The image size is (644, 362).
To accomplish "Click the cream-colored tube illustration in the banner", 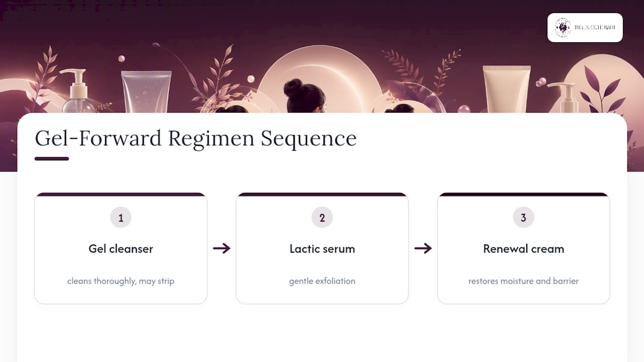I will click(507, 89).
